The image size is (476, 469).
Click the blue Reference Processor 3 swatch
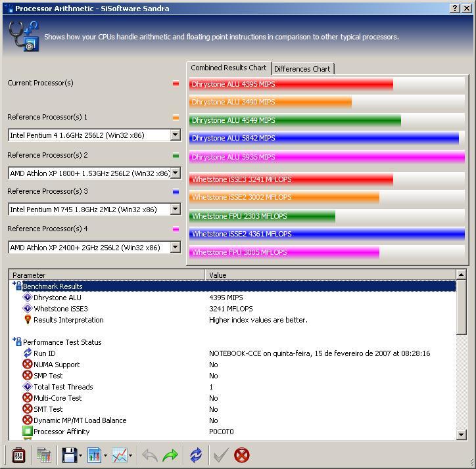point(176,192)
